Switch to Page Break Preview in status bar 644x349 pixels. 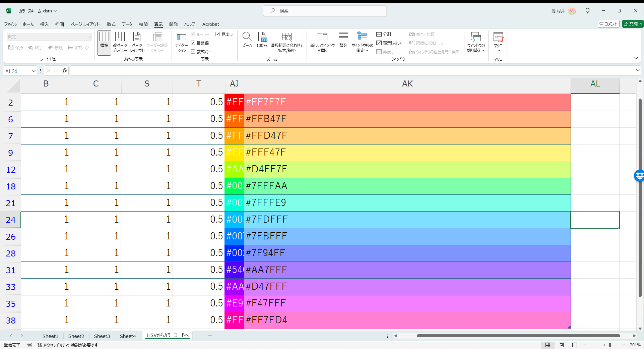click(575, 345)
